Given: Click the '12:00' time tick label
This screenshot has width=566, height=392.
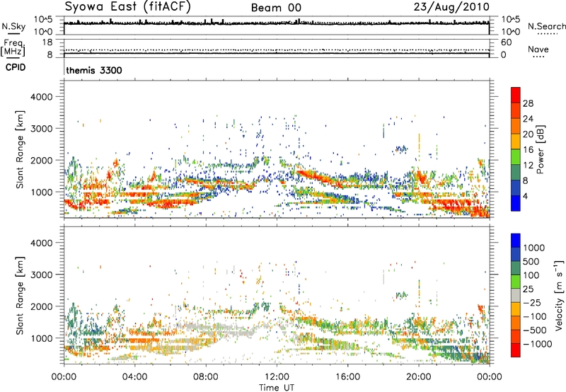Looking at the screenshot, I should click(x=277, y=377).
